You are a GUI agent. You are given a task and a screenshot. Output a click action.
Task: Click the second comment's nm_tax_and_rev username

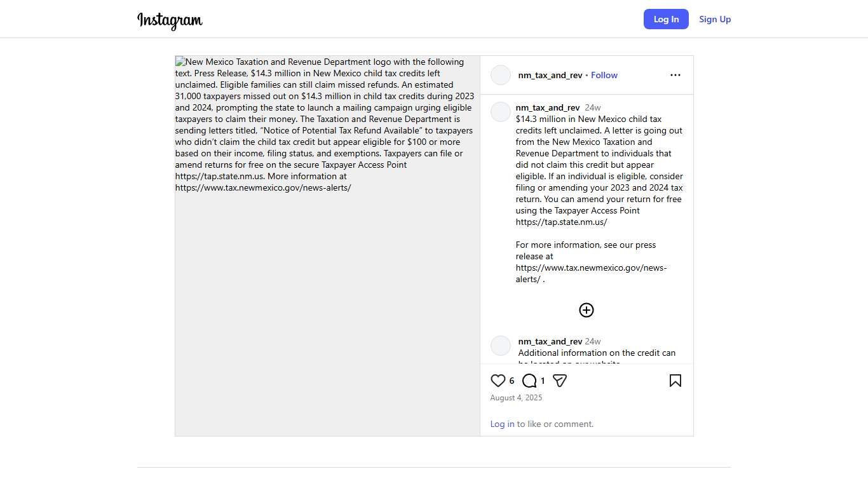pos(550,341)
